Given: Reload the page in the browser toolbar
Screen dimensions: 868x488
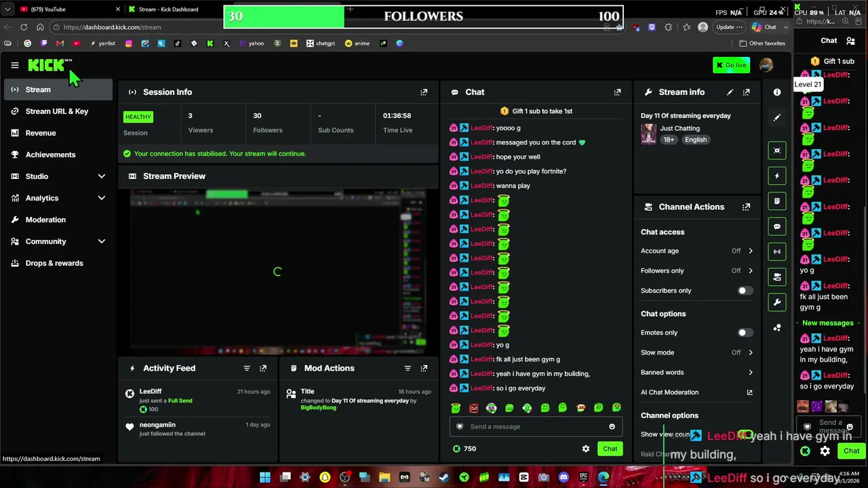Looking at the screenshot, I should (x=24, y=27).
